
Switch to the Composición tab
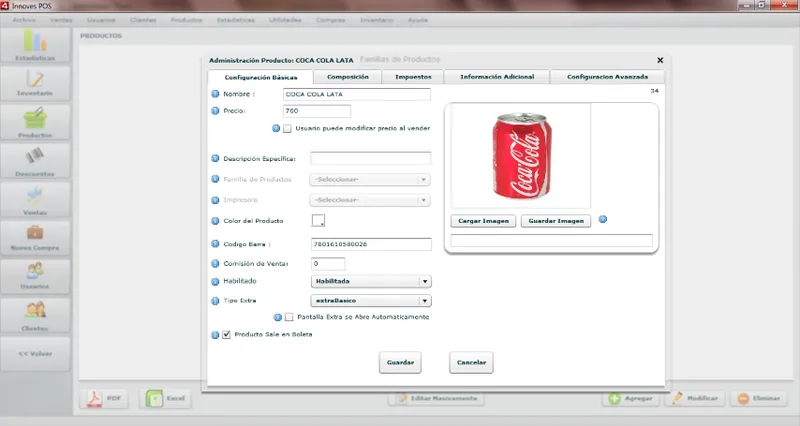click(x=347, y=77)
